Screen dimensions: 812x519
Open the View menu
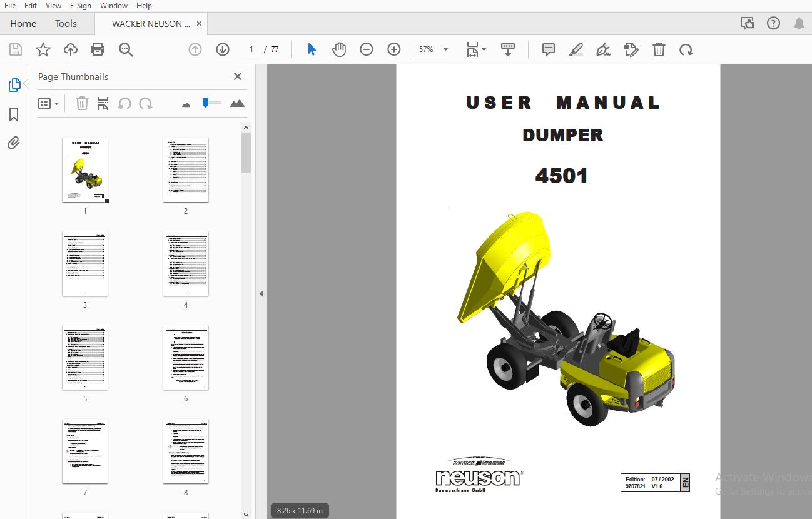click(x=54, y=6)
